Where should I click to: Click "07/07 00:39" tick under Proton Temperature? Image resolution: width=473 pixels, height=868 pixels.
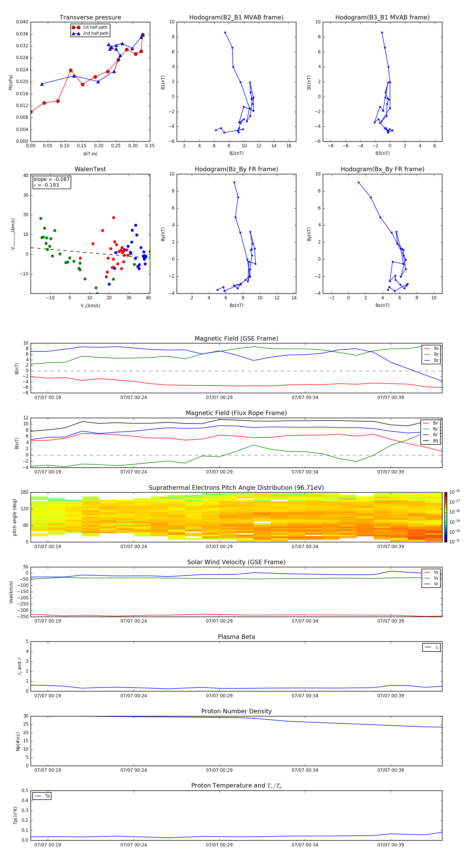[390, 845]
